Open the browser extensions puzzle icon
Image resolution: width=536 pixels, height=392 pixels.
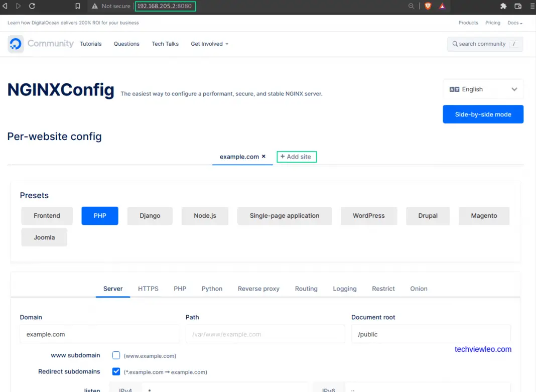(503, 6)
